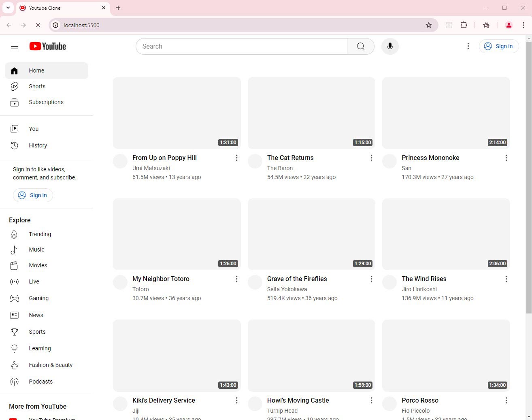Open settings three-dot menu in header
This screenshot has height=420, width=532.
(468, 46)
